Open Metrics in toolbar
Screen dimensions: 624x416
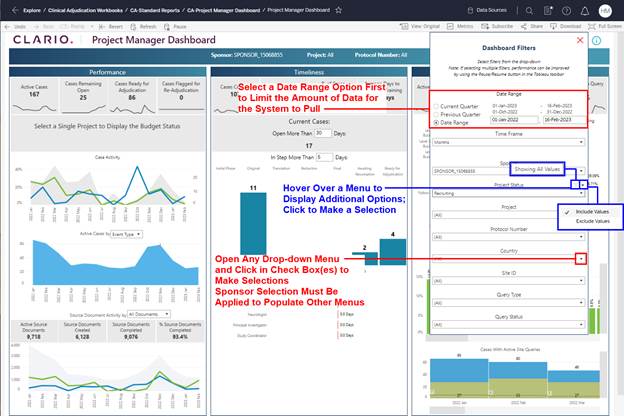click(460, 26)
